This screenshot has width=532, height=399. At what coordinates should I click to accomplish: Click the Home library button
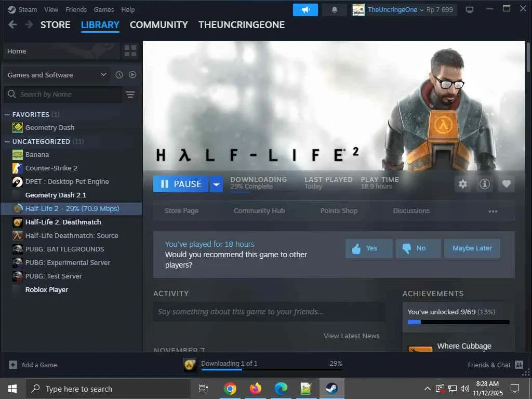tap(61, 51)
